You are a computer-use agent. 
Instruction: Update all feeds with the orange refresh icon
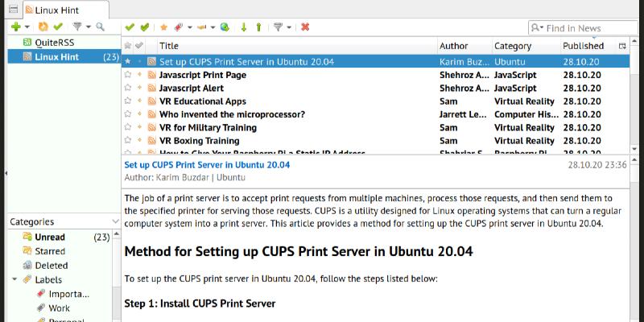pyautogui.click(x=43, y=27)
